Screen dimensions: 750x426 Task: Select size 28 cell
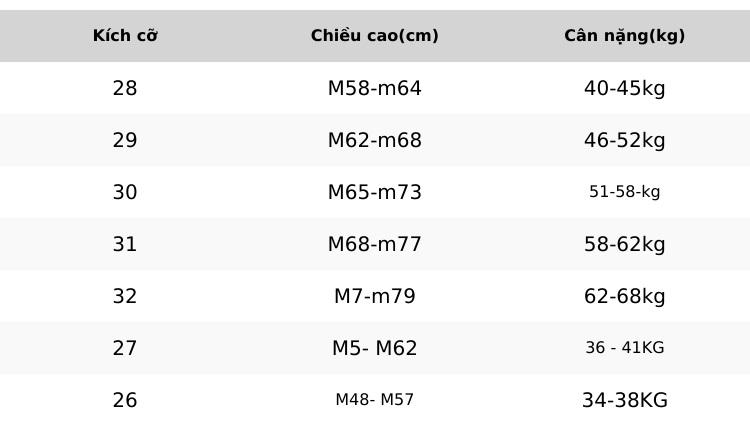[x=125, y=88]
